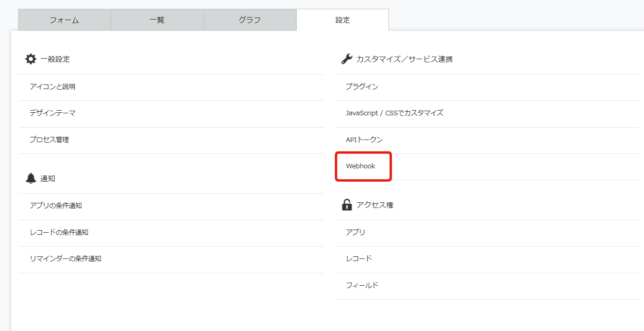This screenshot has height=331, width=644.
Task: Click the bell icon beside 通知
Action: (31, 179)
